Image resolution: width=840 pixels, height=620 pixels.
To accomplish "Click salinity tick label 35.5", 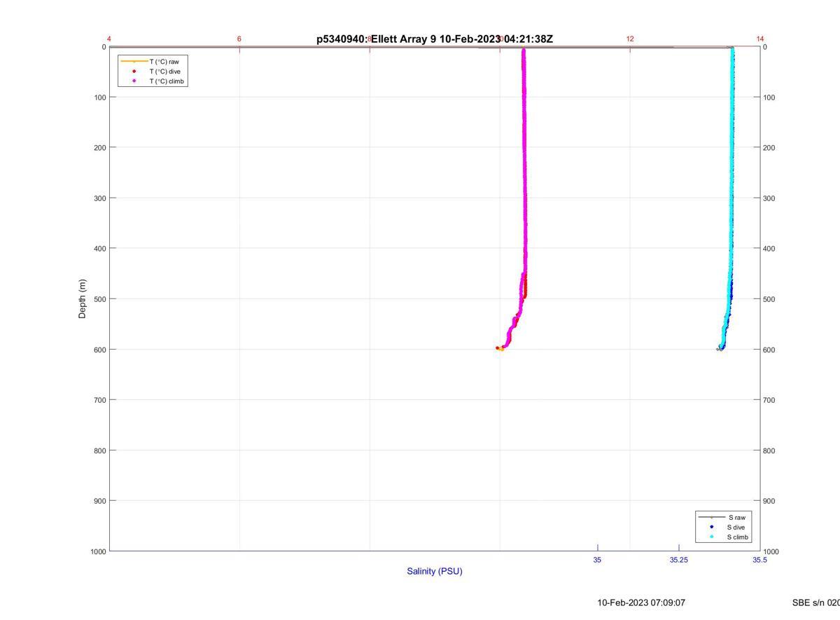I will 759,560.
